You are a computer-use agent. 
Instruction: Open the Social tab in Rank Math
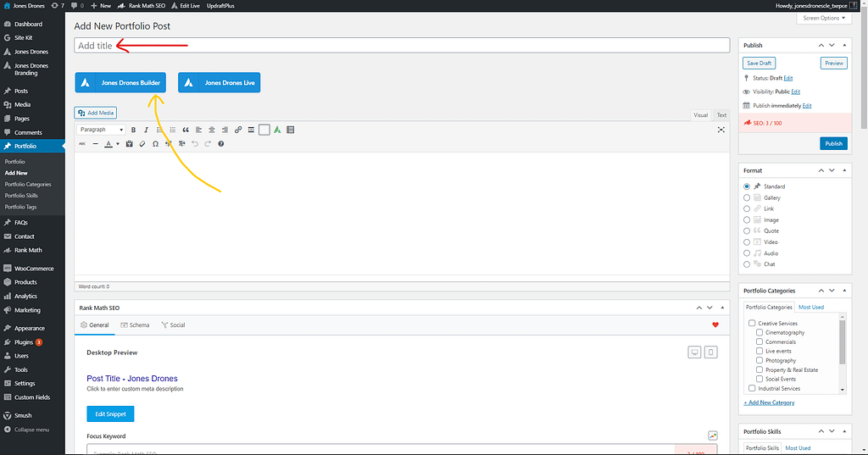pyautogui.click(x=173, y=325)
